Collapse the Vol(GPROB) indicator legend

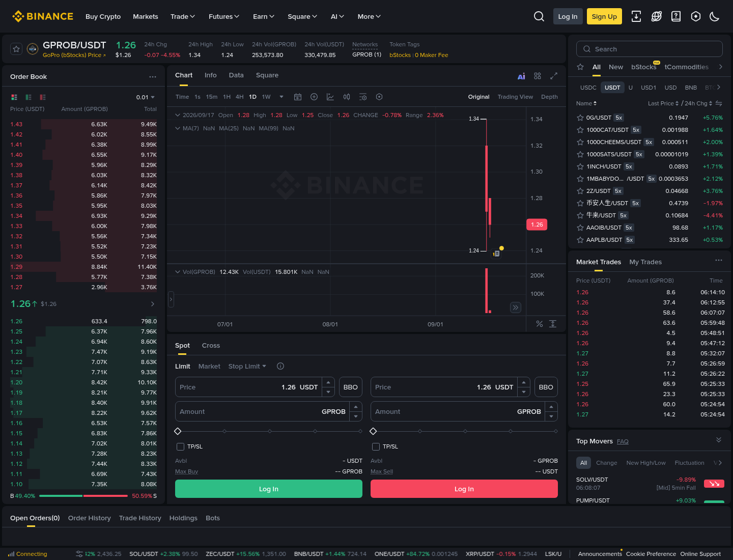click(x=178, y=272)
